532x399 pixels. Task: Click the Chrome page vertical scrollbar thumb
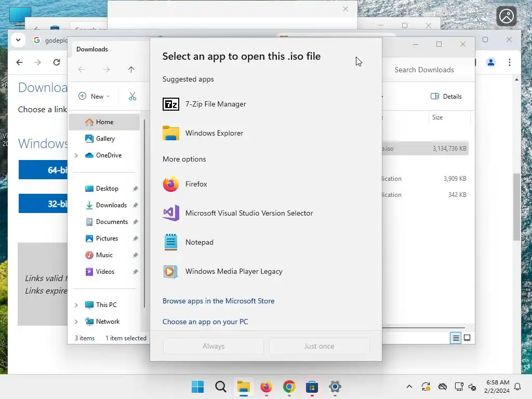coord(516,207)
